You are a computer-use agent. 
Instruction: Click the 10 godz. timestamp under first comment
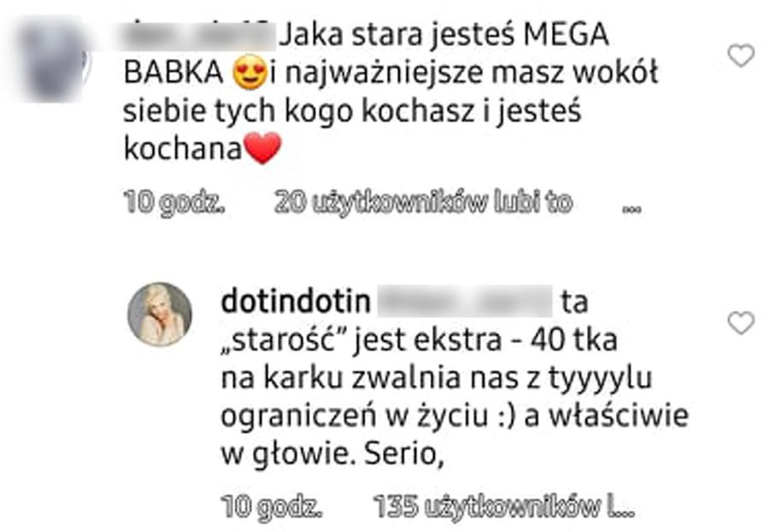(x=174, y=202)
